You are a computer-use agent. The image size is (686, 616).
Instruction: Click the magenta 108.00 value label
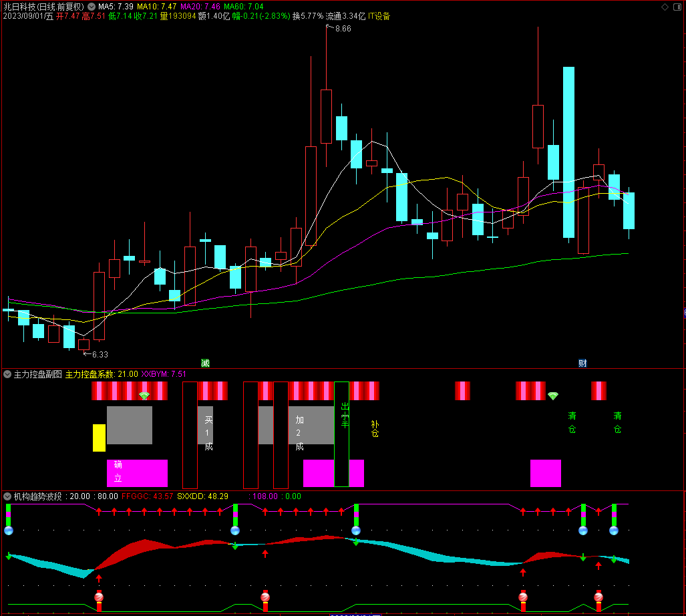[263, 496]
